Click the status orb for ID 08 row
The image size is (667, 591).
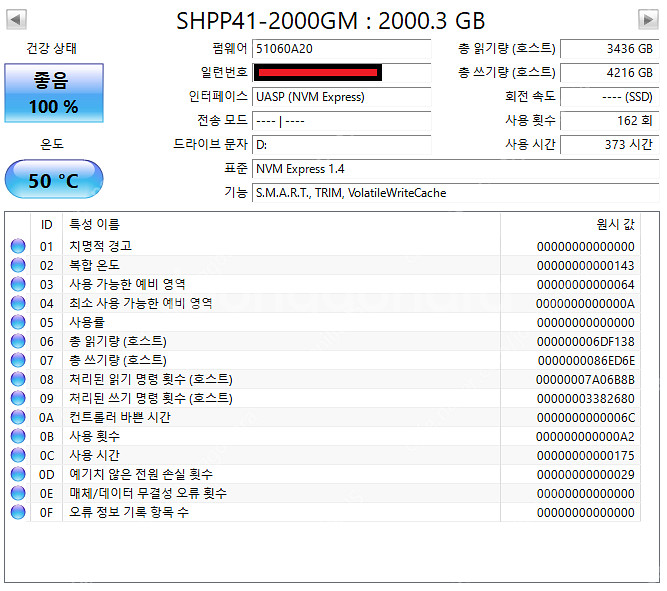tap(18, 379)
